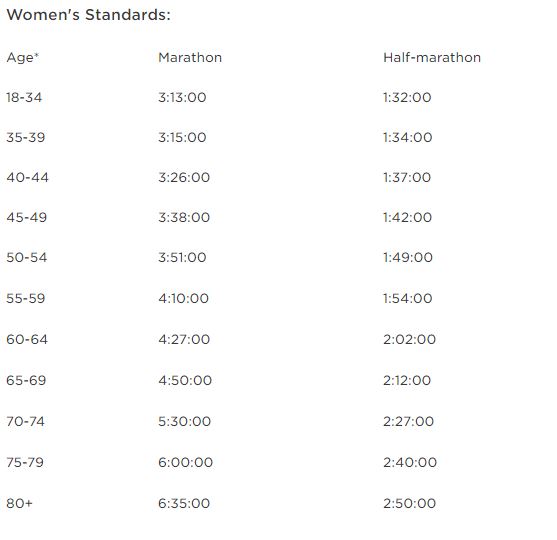Select the 80+ age group
557x540 pixels.
[20, 503]
